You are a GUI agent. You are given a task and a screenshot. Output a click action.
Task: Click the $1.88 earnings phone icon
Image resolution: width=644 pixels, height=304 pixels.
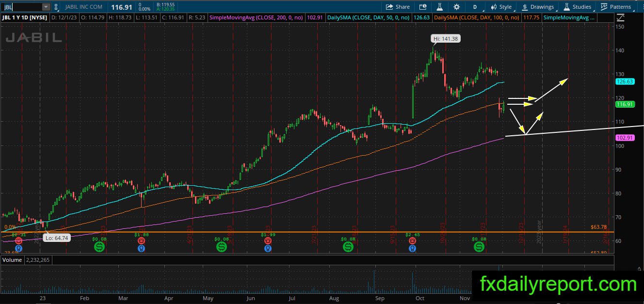tap(141, 240)
